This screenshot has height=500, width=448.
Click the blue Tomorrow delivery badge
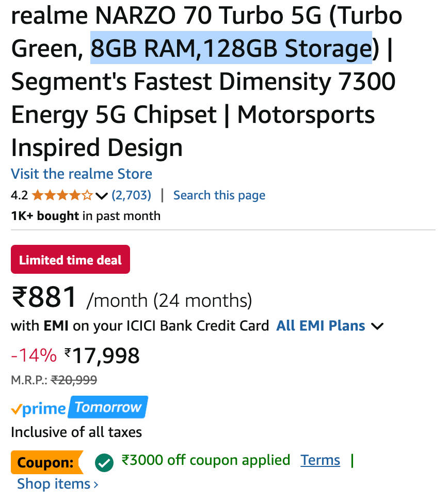click(108, 407)
